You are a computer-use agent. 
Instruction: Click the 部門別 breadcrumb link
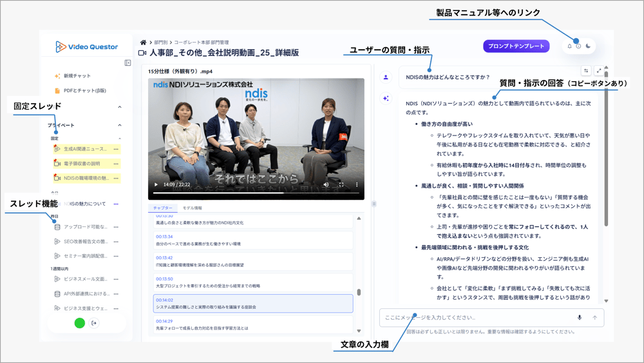coord(160,43)
